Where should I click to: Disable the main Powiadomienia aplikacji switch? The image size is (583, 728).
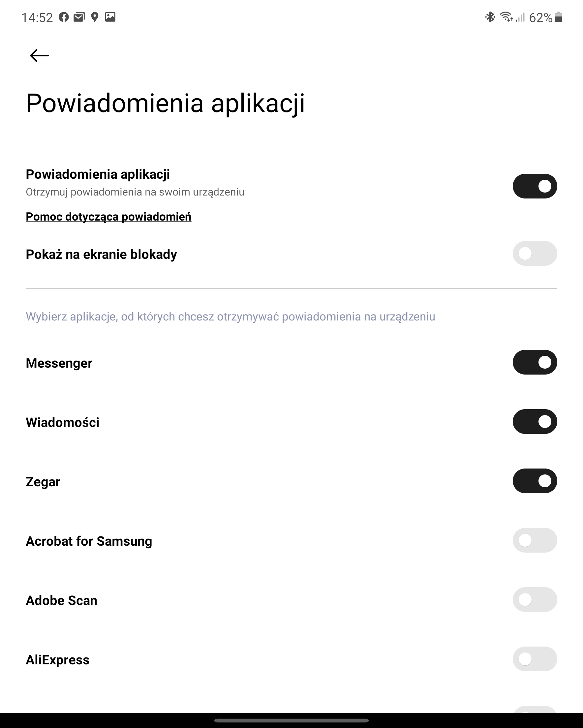click(535, 186)
